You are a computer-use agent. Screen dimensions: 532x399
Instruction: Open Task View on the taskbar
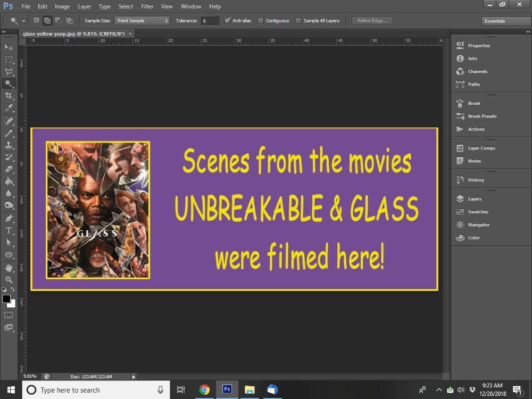(181, 389)
